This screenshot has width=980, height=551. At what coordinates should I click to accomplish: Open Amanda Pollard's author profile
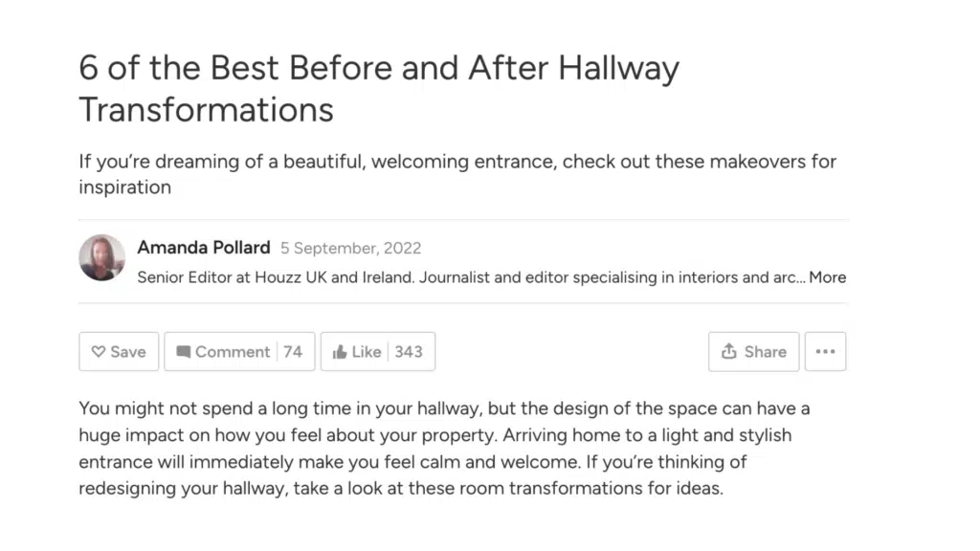coord(204,247)
